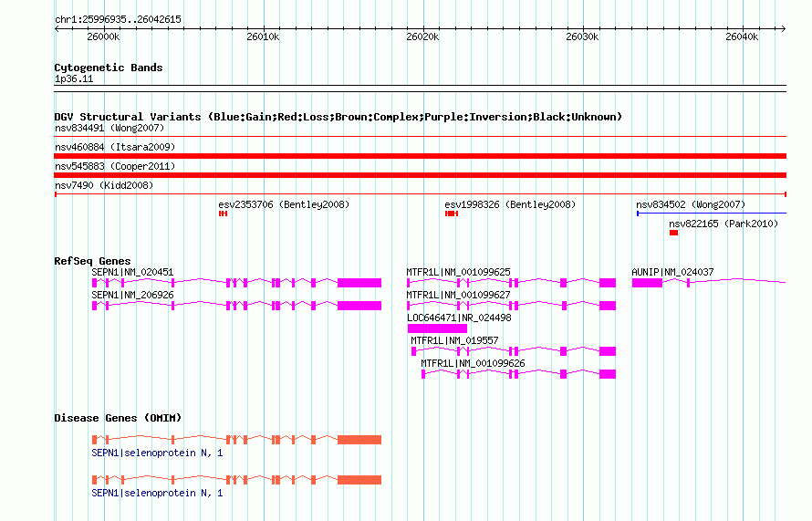Open the MTFR1L|NM_001099627 transcript label
This screenshot has height=521, width=812.
point(458,295)
